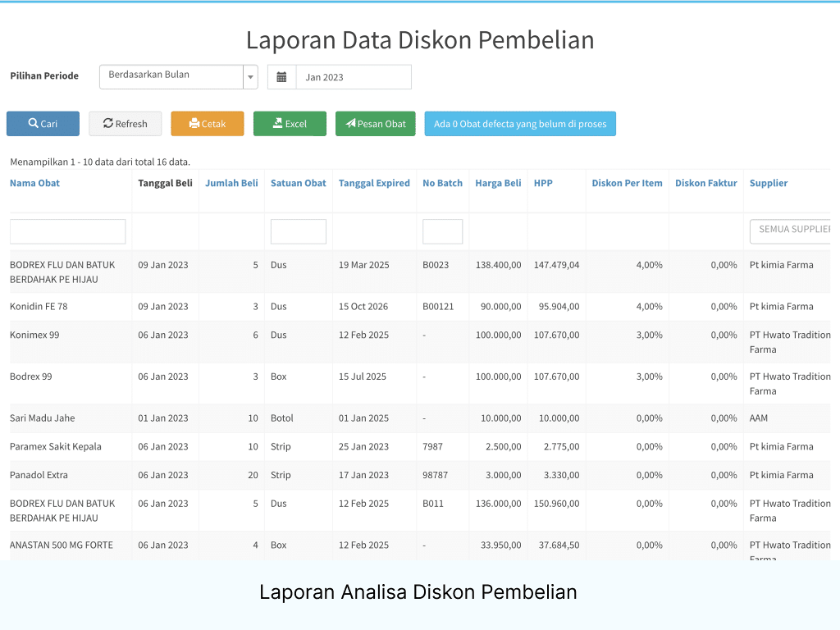Click the expiry date 19 Mar 2025
840x630 pixels.
coord(363,265)
